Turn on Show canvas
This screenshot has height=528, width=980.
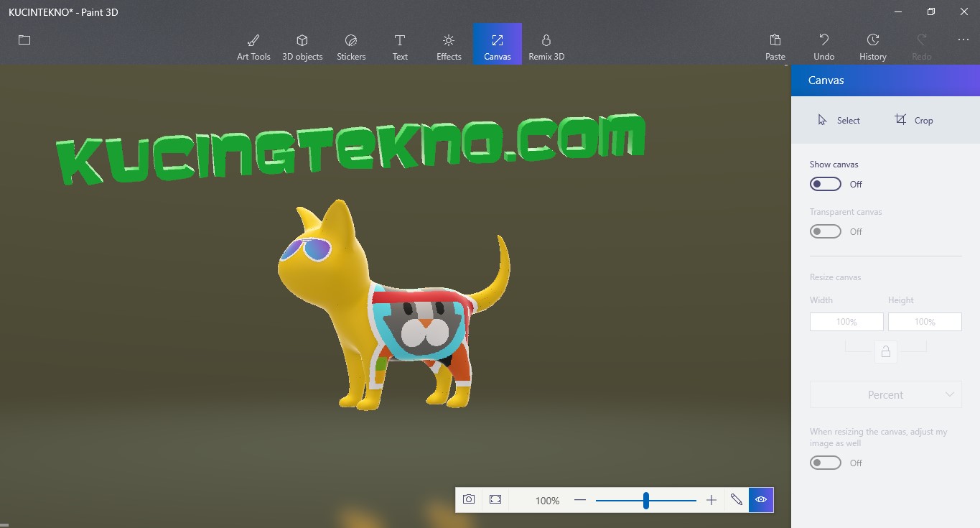point(824,184)
